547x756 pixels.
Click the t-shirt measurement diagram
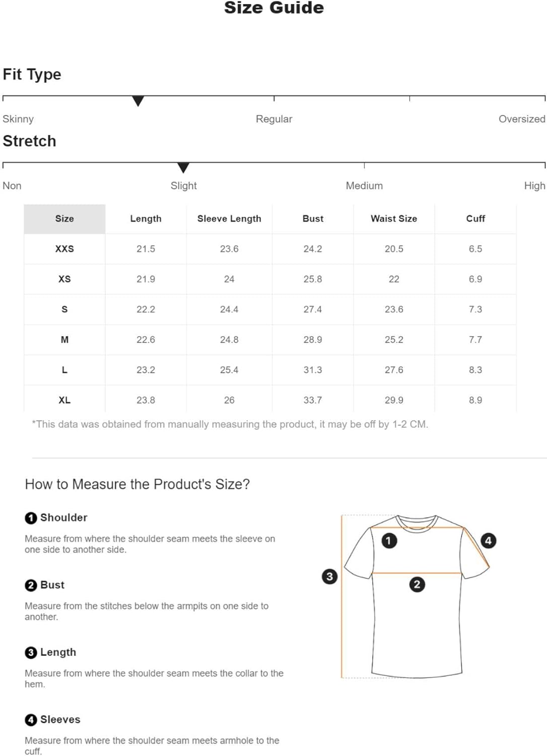click(x=409, y=596)
